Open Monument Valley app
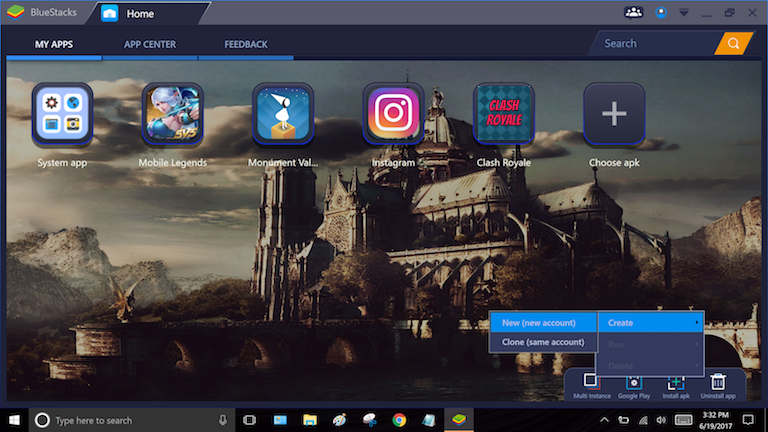 tap(283, 114)
